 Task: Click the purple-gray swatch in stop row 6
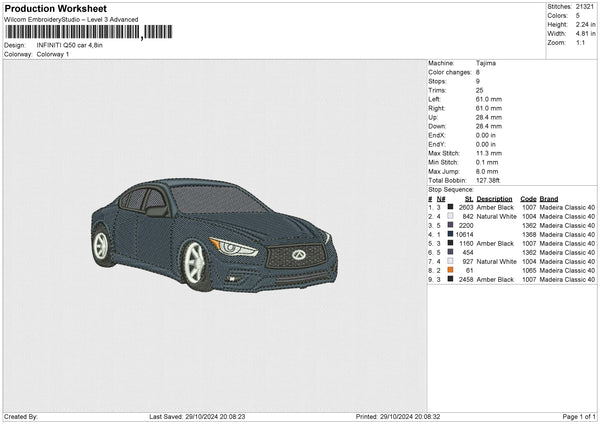(x=450, y=252)
